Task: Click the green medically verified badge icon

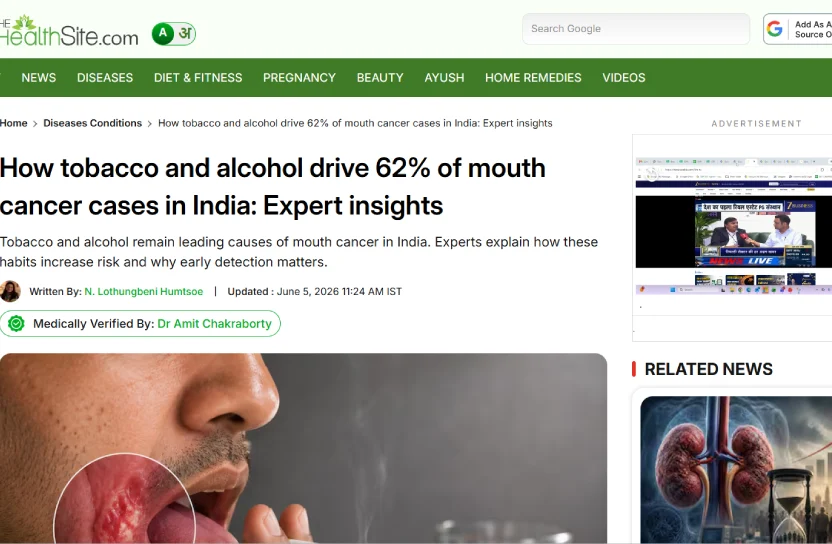Action: pyautogui.click(x=16, y=323)
